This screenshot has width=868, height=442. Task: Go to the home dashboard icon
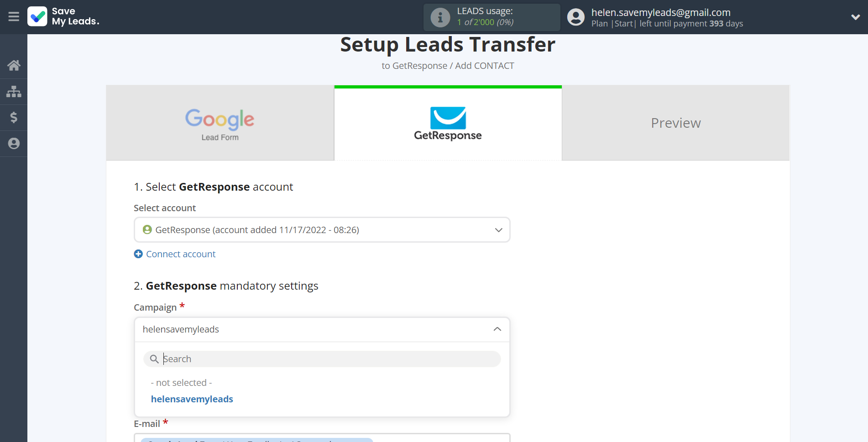click(14, 65)
